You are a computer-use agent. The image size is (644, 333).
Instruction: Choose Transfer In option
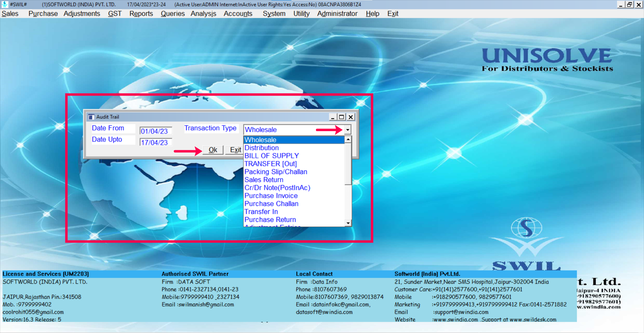pyautogui.click(x=294, y=212)
